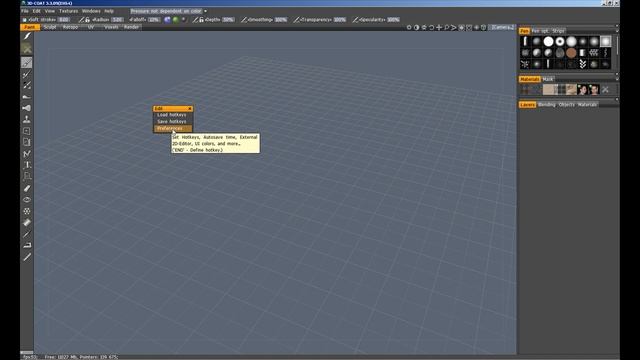Click the plus navigation icon in viewport bar
The width and height of the screenshot is (640, 360).
[x=439, y=27]
